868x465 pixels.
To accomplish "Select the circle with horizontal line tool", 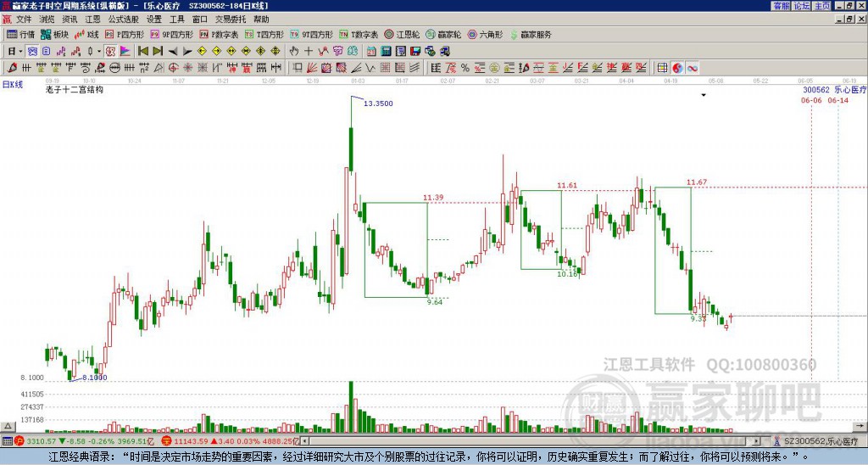I will click(114, 68).
